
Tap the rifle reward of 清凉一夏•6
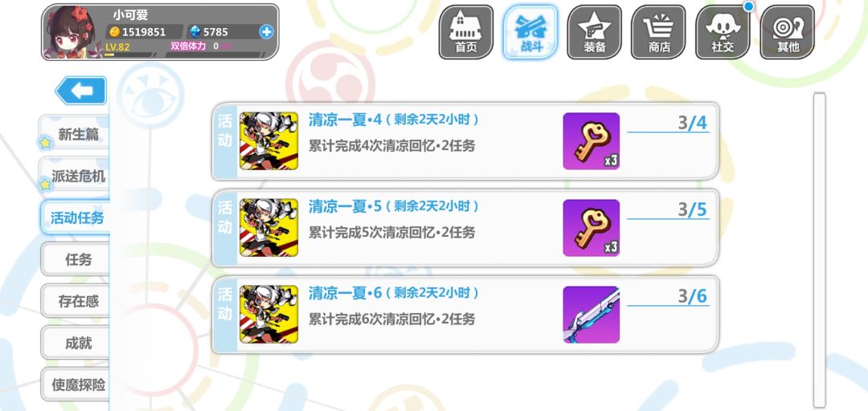click(x=592, y=314)
